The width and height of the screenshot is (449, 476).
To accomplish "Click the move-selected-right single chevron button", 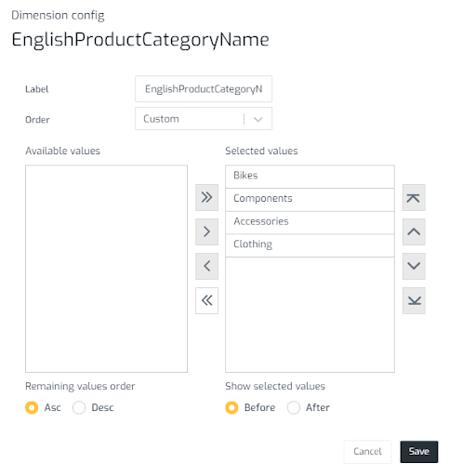I will click(x=206, y=231).
